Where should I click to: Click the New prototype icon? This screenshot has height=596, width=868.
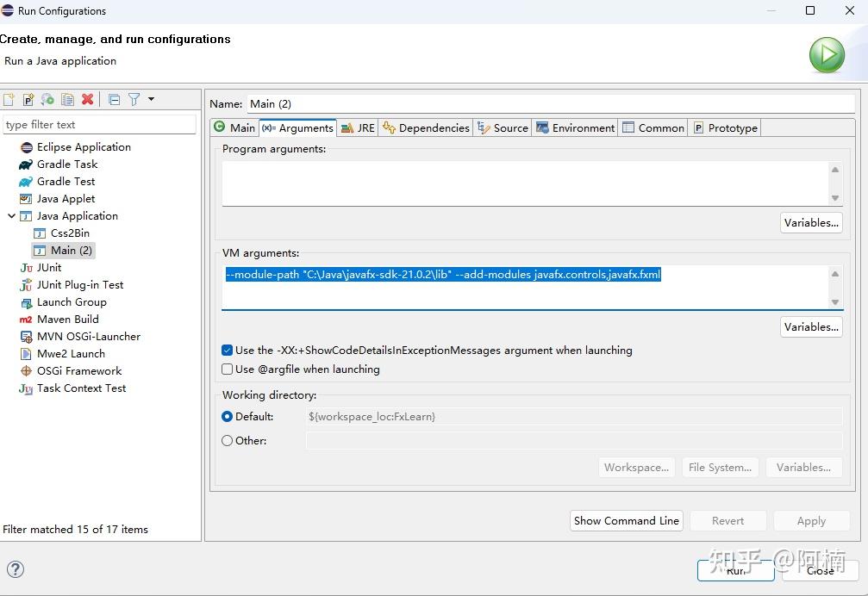tap(28, 100)
